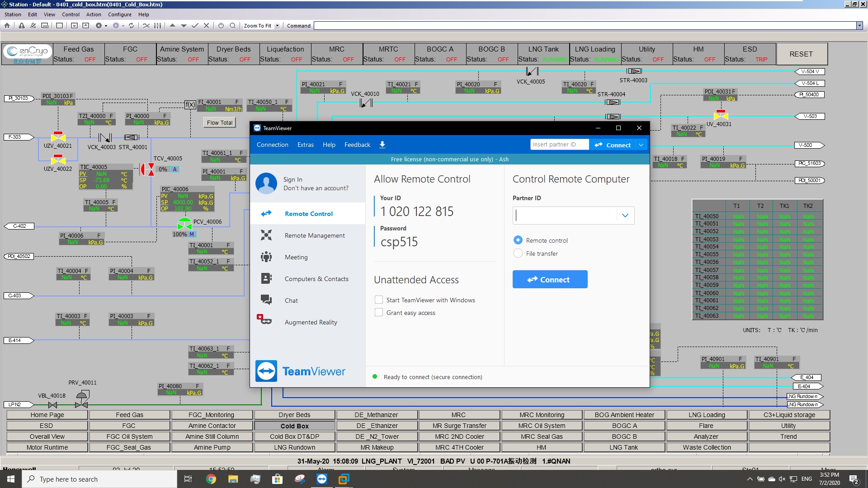Click the Insert partner ID field
Viewport: 868px width, 488px height.
coord(560,145)
